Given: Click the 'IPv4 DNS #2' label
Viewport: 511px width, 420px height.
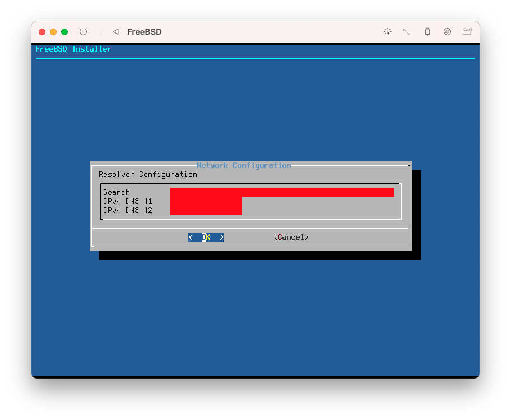Looking at the screenshot, I should (x=128, y=211).
